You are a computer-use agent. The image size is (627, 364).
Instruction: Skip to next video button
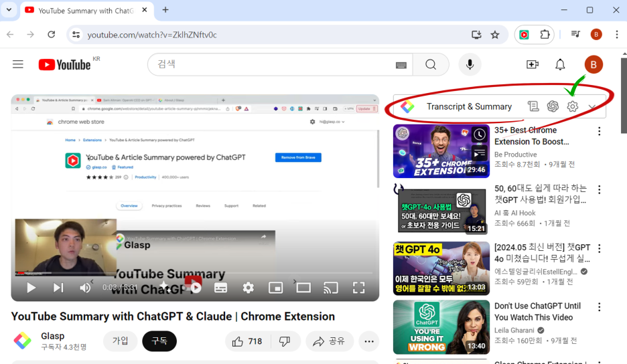[x=58, y=288]
